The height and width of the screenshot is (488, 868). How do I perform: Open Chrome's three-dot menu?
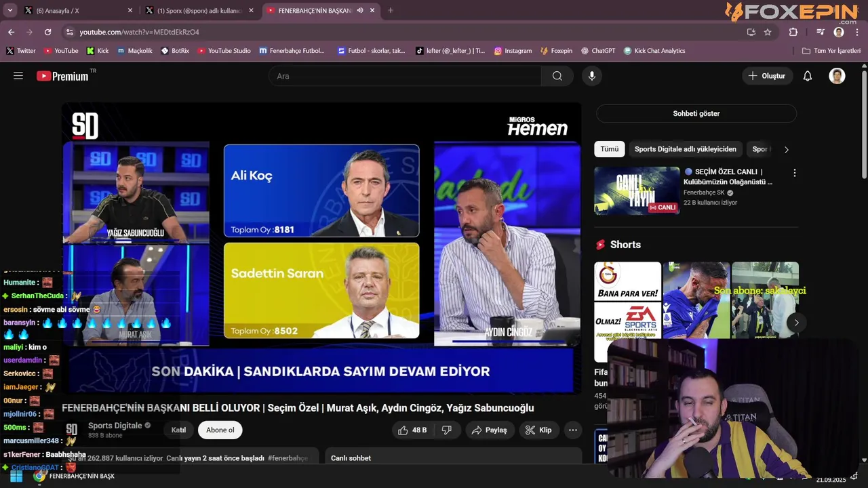pyautogui.click(x=857, y=32)
